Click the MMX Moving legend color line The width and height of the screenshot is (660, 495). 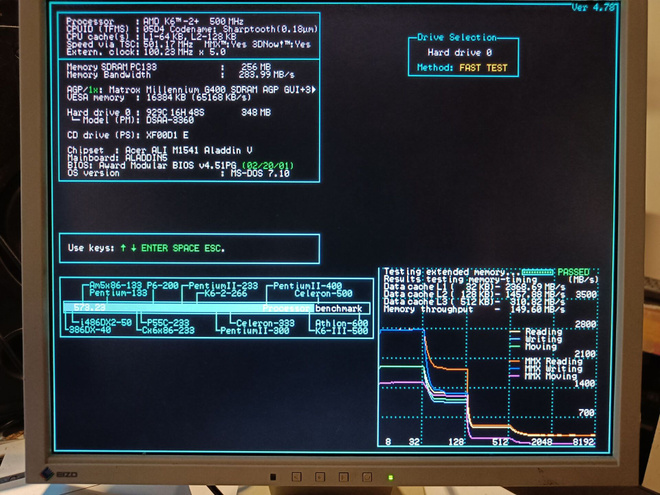click(515, 376)
